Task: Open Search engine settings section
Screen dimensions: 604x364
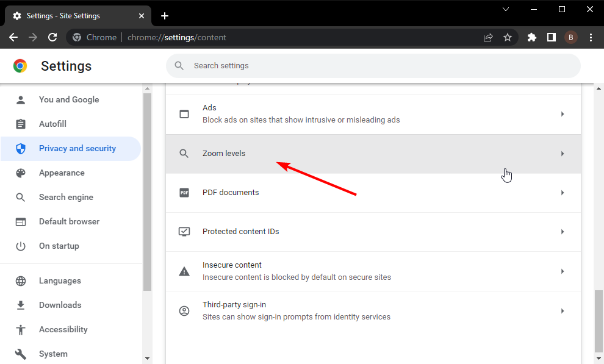Action: click(71, 198)
